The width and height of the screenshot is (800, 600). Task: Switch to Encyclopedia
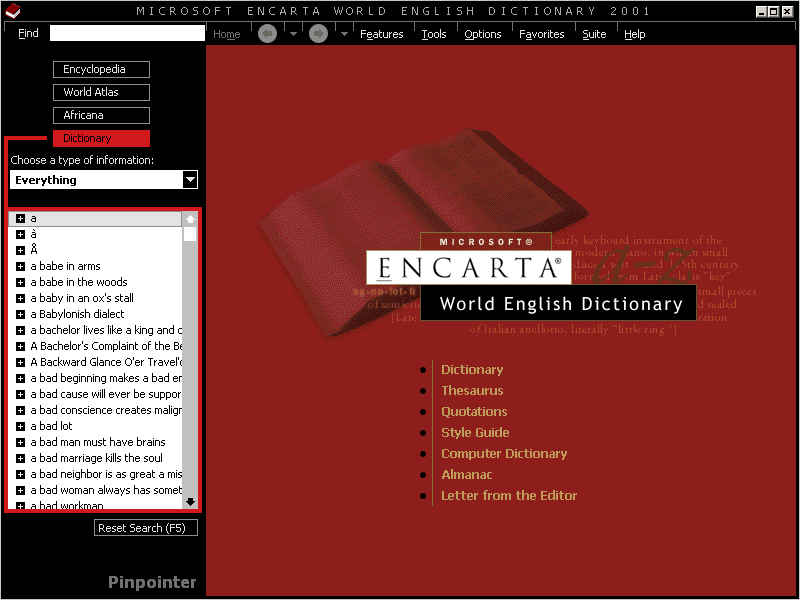[x=101, y=69]
